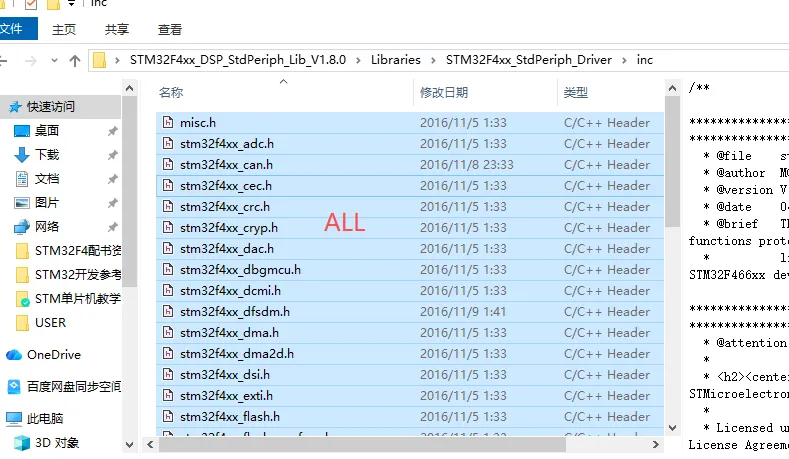Open 网络 in navigation pane
Screen dimensions: 789x459
47,226
